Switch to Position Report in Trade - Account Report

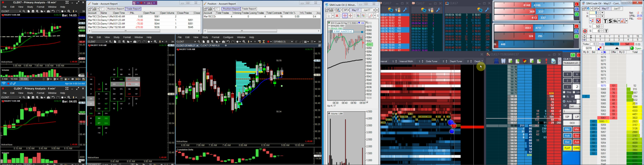pyautogui.click(x=115, y=9)
